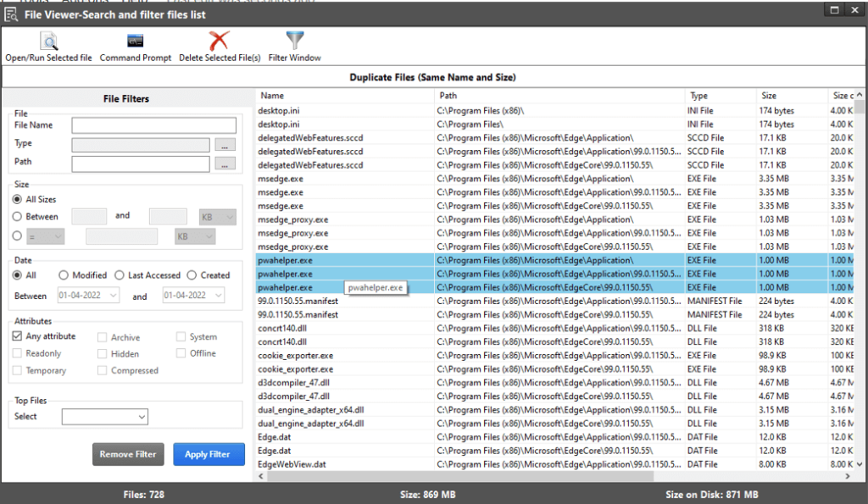Viewport: 868px width, 504px height.
Task: Select msedge_proxy.exe in EdgeCore path
Action: (554, 246)
